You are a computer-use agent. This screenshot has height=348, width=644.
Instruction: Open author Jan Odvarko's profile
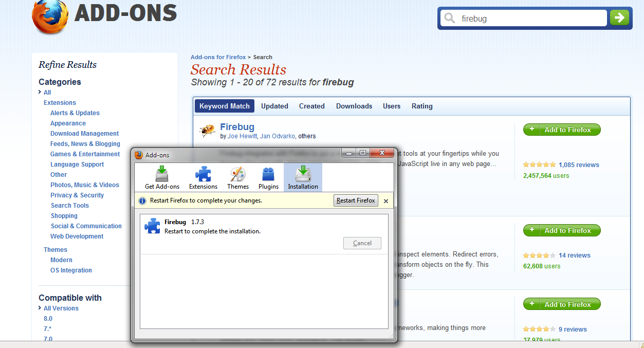click(278, 136)
